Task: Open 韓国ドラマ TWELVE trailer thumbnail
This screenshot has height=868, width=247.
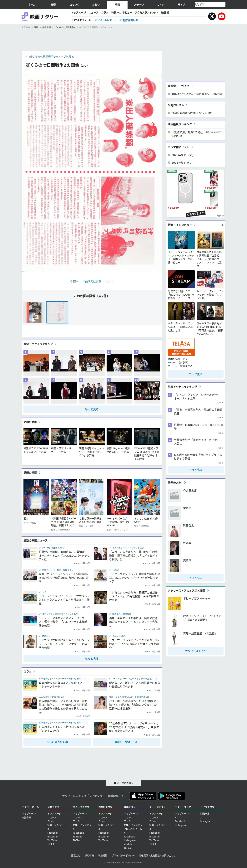Action: click(36, 437)
